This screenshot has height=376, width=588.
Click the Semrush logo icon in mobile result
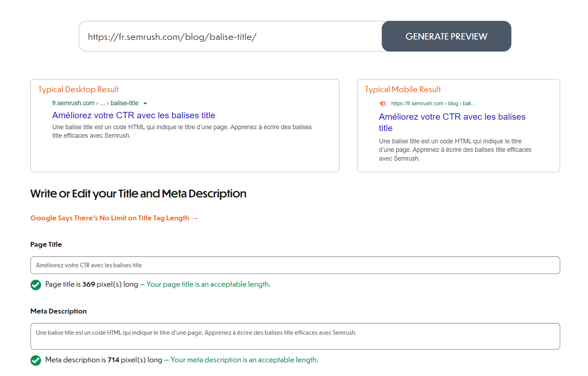(383, 103)
